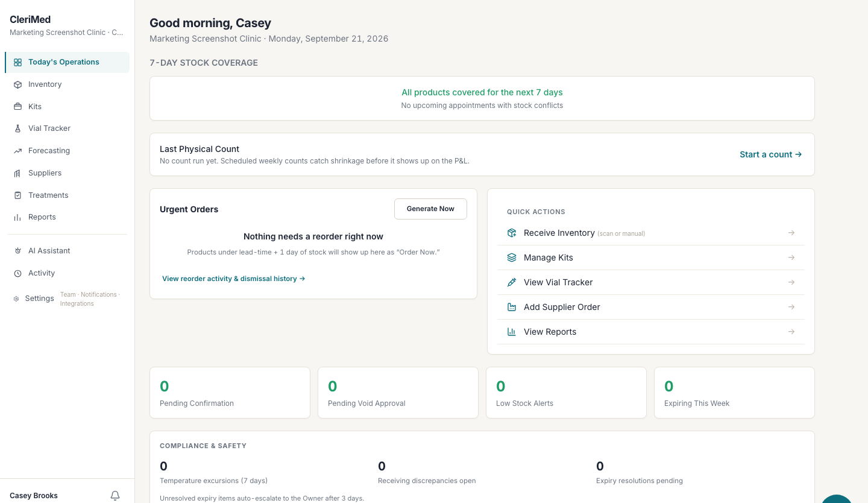Click the View Vial Tracker syringe icon
The image size is (868, 503).
[x=512, y=282]
